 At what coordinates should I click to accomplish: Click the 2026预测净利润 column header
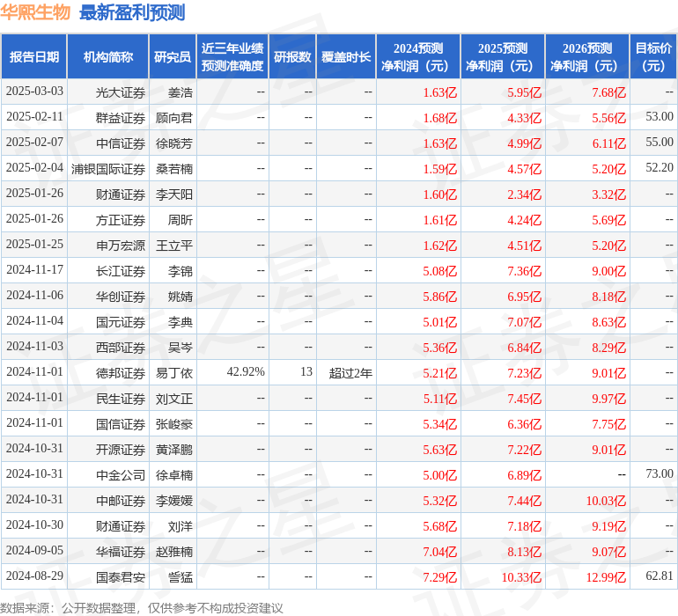587,56
